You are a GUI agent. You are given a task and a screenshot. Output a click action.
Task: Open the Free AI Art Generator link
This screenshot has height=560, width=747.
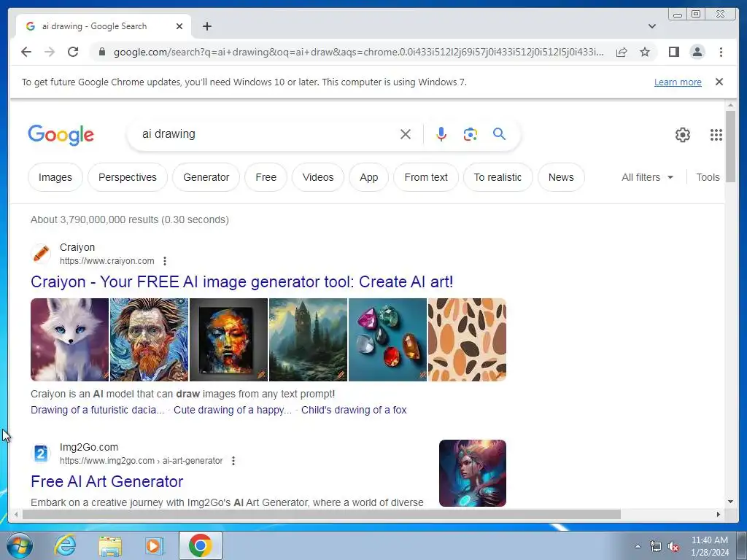click(x=107, y=481)
